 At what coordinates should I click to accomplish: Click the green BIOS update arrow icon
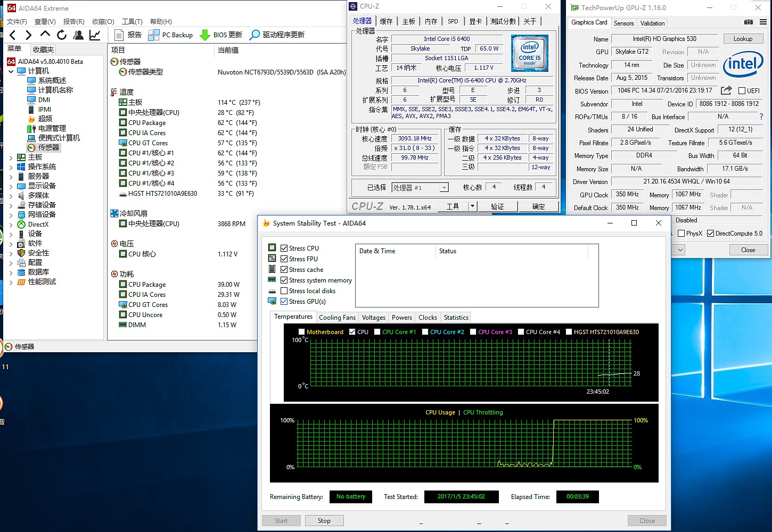pos(205,35)
